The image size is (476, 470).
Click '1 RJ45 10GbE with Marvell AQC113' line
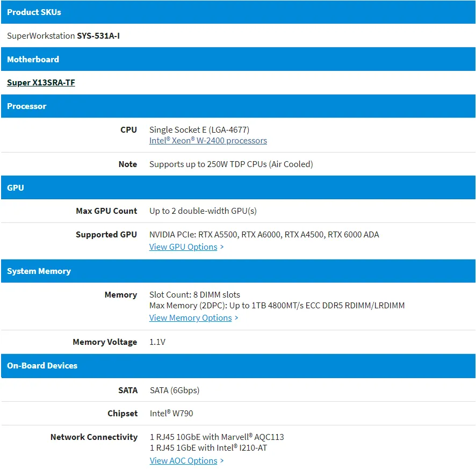[217, 437]
